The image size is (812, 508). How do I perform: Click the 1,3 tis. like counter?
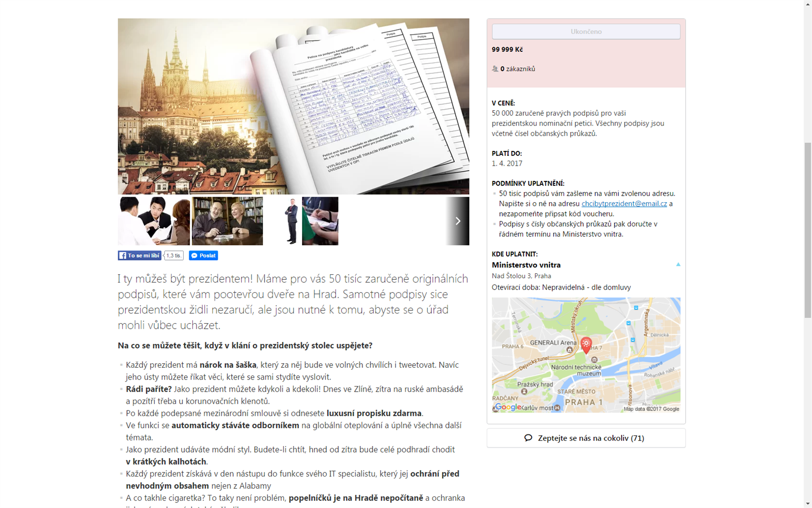point(174,256)
